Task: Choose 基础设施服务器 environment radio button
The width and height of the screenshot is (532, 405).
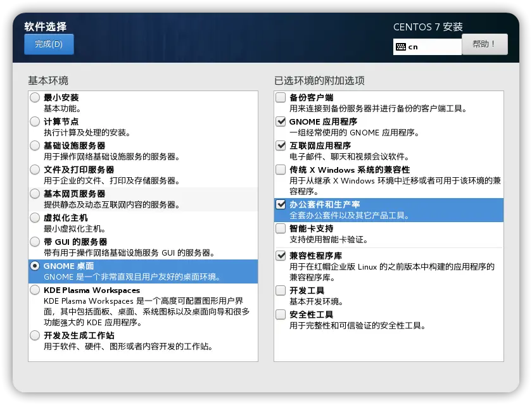Action: (x=35, y=146)
